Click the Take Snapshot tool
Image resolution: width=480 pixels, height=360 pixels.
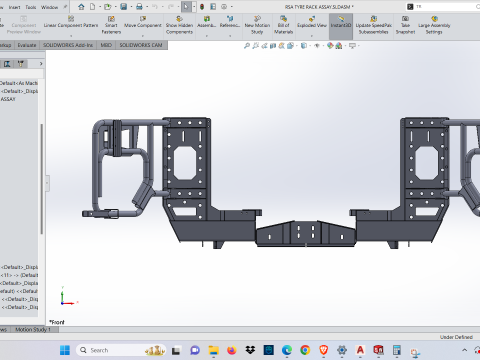tap(405, 25)
